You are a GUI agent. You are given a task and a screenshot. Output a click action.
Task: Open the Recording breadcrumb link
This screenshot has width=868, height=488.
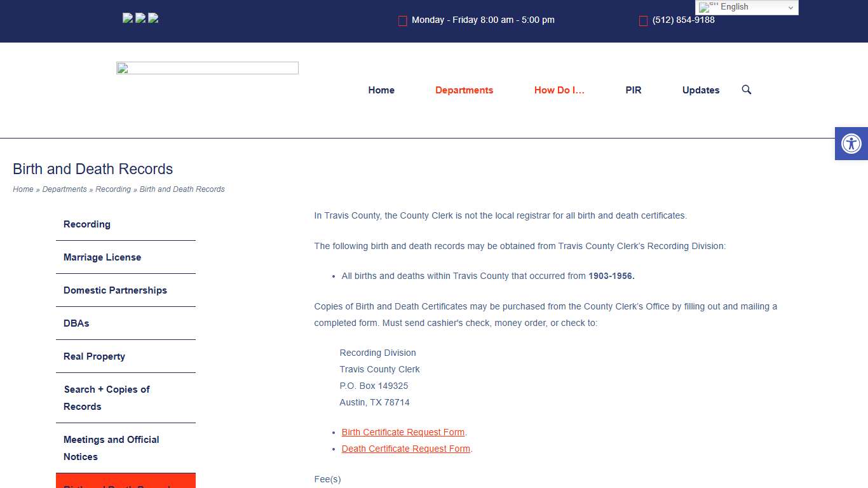point(113,189)
